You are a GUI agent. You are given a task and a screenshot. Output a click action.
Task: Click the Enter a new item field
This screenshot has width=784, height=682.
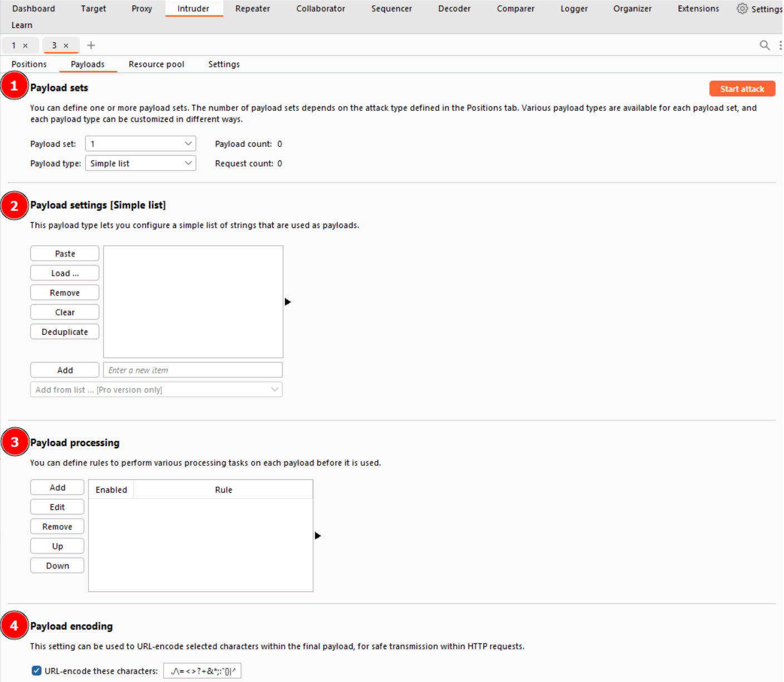193,370
